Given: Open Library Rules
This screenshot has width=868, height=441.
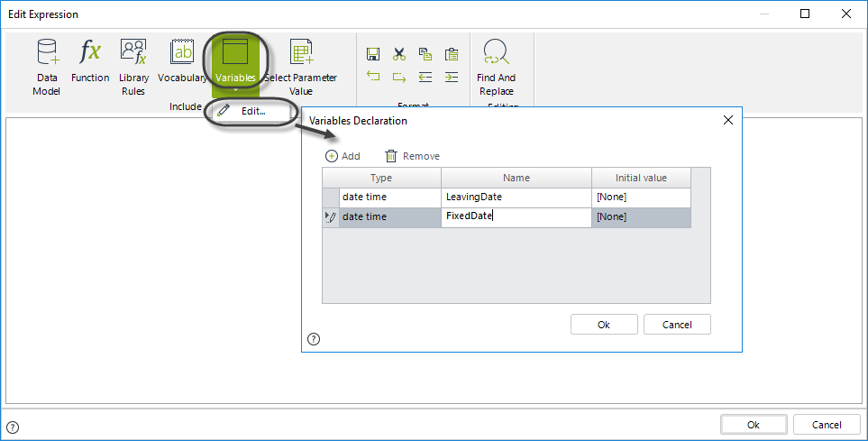Looking at the screenshot, I should [x=133, y=67].
